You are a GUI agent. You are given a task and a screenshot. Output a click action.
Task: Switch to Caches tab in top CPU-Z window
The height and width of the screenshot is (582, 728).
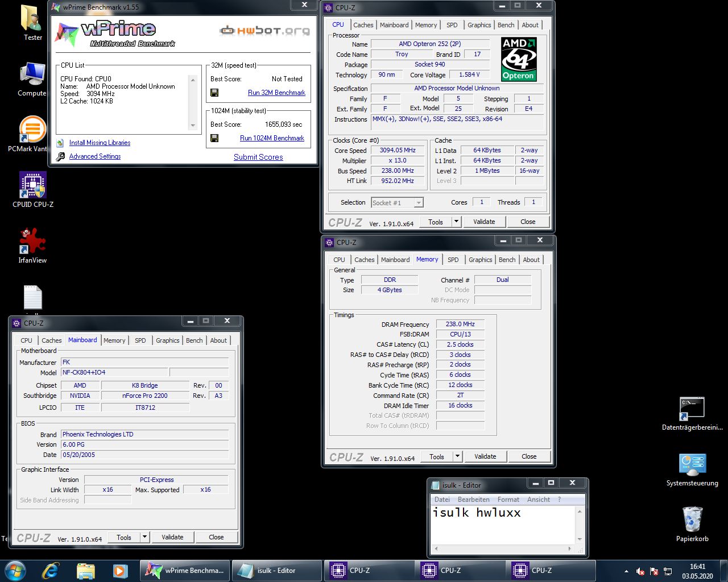(363, 25)
